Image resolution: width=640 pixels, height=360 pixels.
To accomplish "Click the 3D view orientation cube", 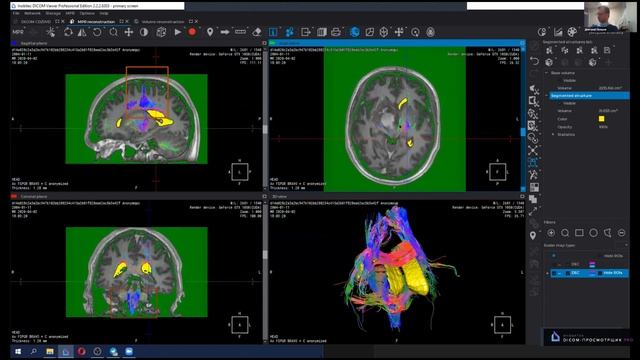I will pos(502,325).
